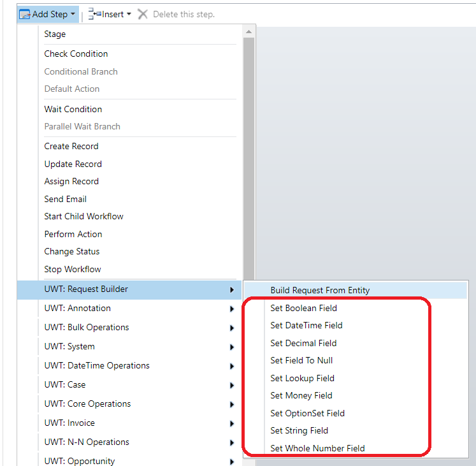
Task: Choose Set Boolean Field option
Action: click(x=303, y=308)
